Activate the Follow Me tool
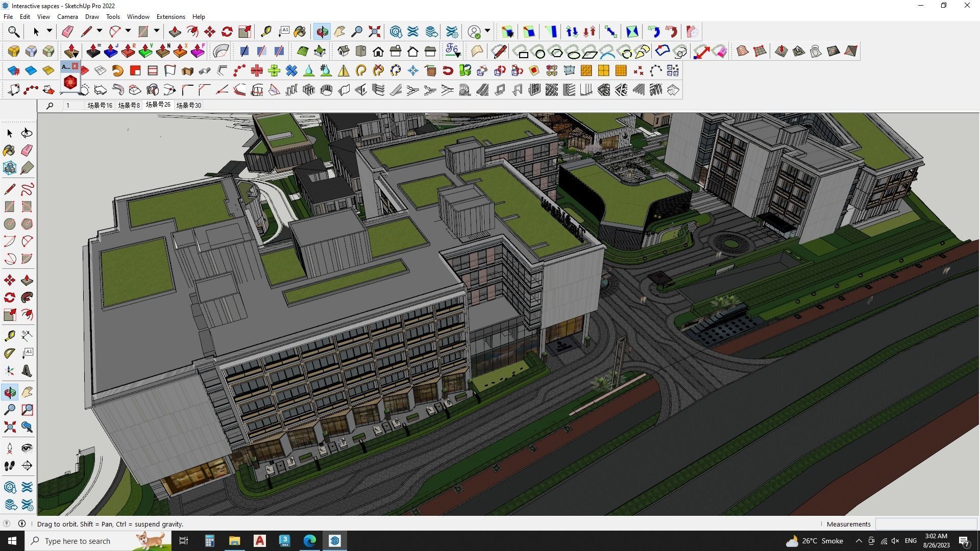The height and width of the screenshot is (551, 980). [x=27, y=297]
